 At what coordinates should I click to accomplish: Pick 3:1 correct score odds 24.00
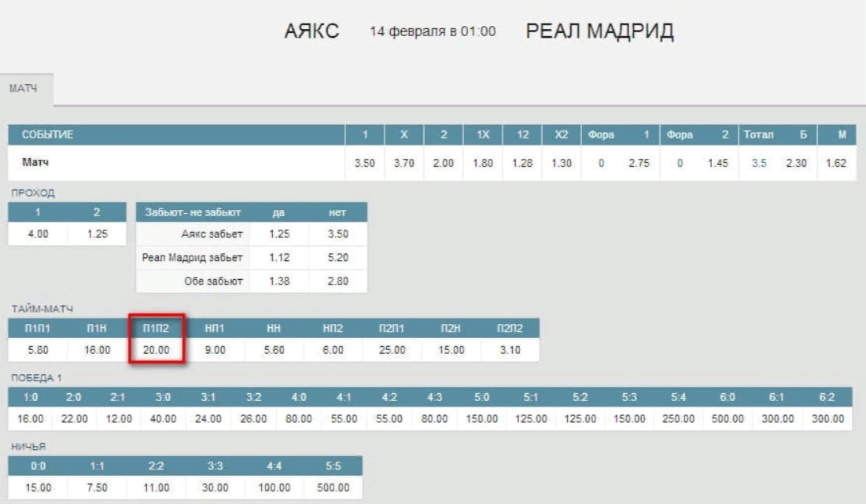[x=208, y=419]
